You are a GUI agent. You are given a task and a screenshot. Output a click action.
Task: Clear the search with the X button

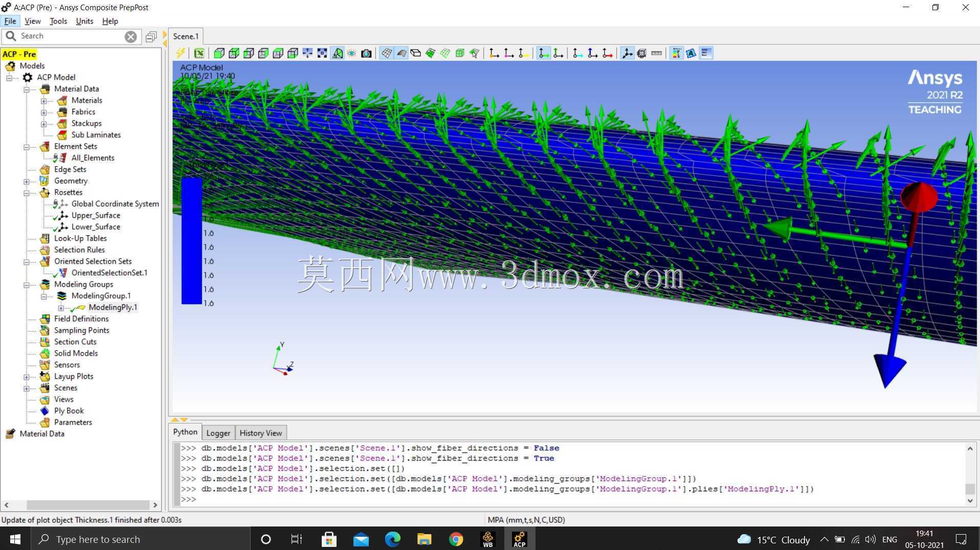point(131,36)
